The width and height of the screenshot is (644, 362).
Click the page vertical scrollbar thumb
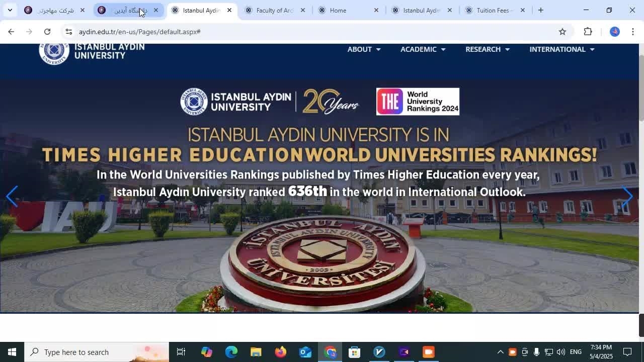pos(641,85)
